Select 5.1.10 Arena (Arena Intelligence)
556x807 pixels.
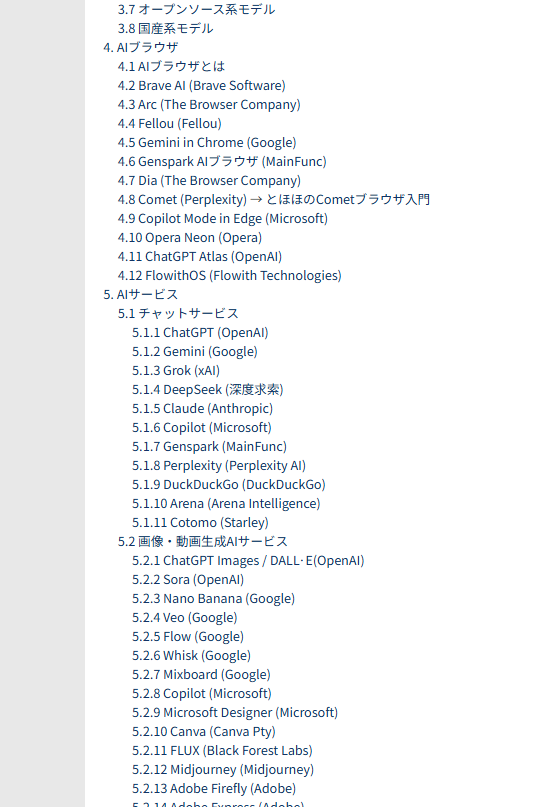click(226, 504)
